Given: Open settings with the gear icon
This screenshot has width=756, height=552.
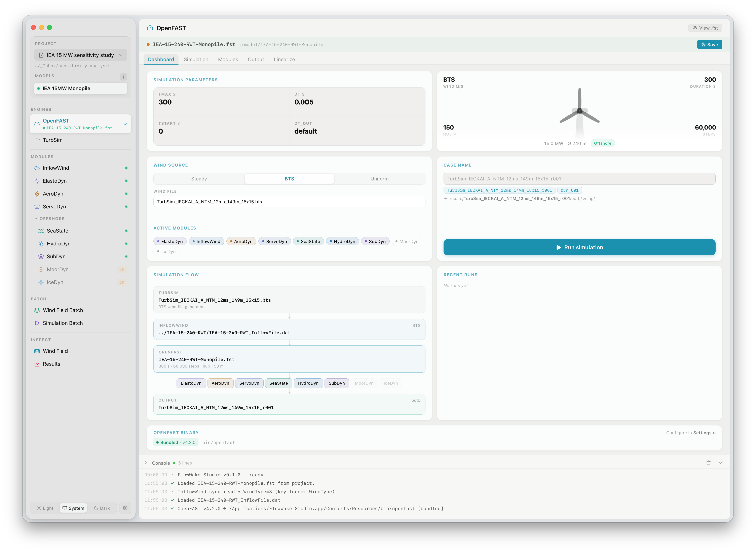Looking at the screenshot, I should click(125, 508).
